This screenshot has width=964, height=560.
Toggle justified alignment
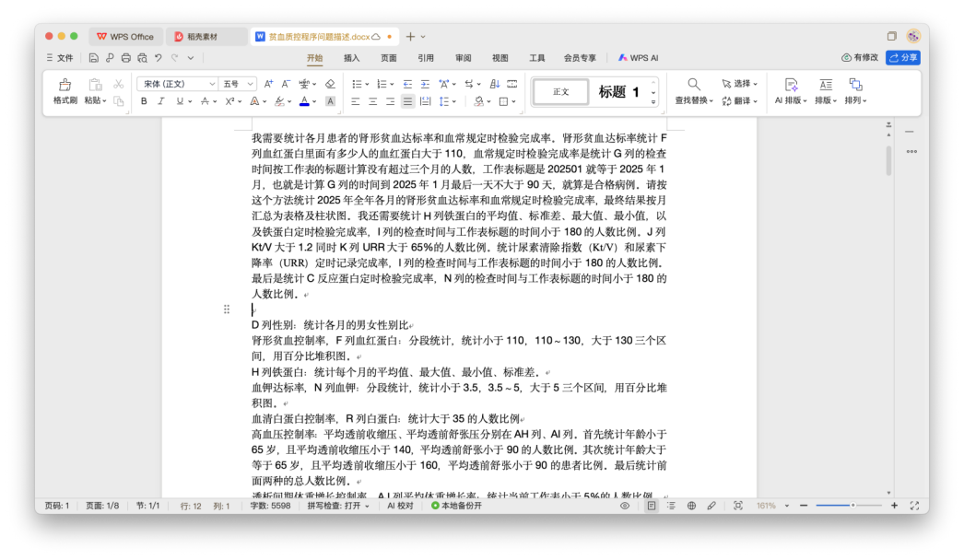[407, 101]
